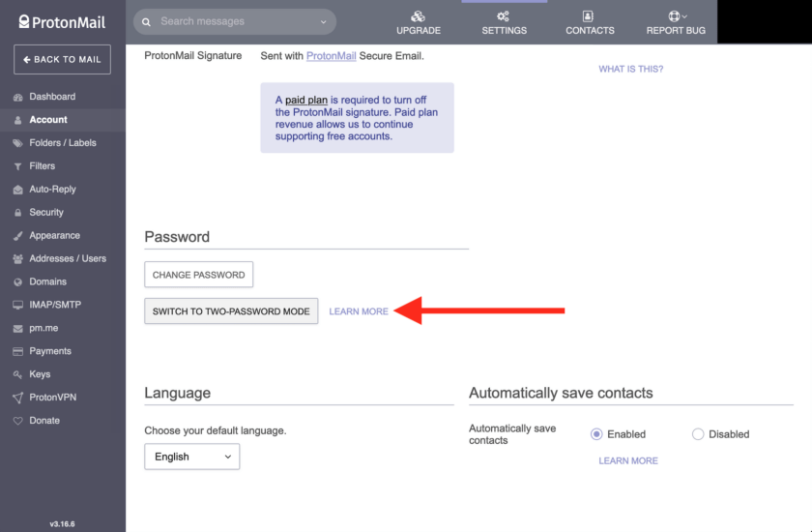Click the IMAP/SMTP monitor icon
This screenshot has height=532, width=812.
coord(18,305)
